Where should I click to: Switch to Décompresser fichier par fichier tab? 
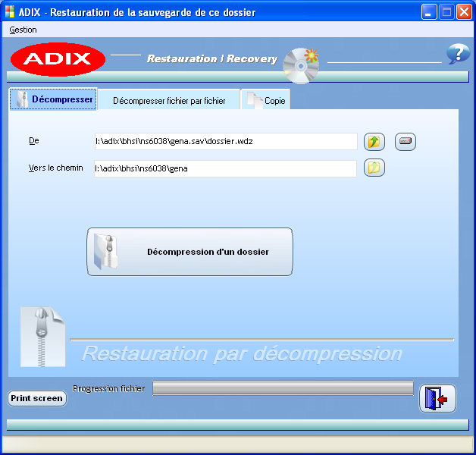[169, 100]
